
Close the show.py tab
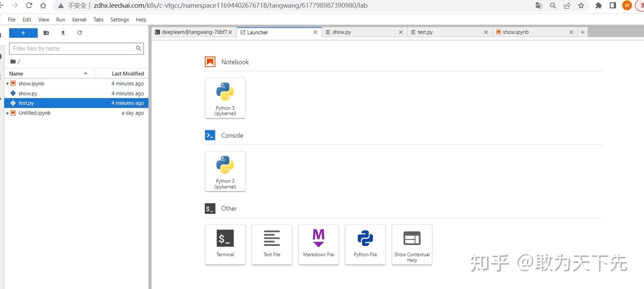[401, 32]
